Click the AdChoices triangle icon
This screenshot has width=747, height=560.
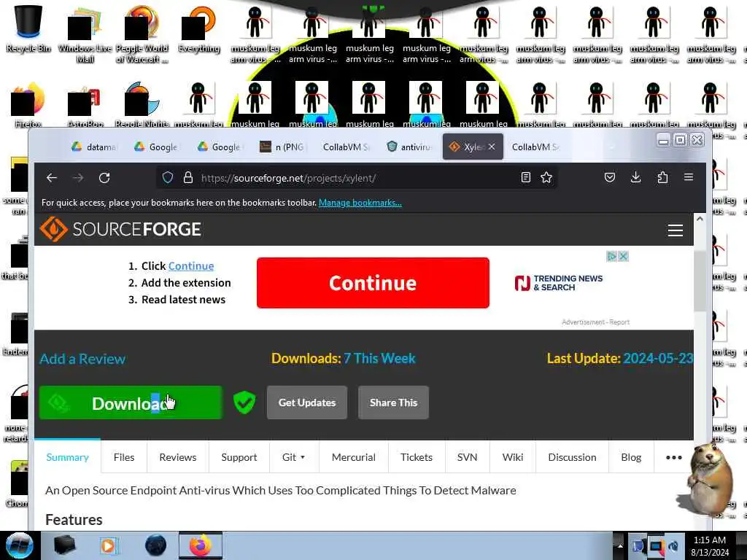(x=612, y=256)
